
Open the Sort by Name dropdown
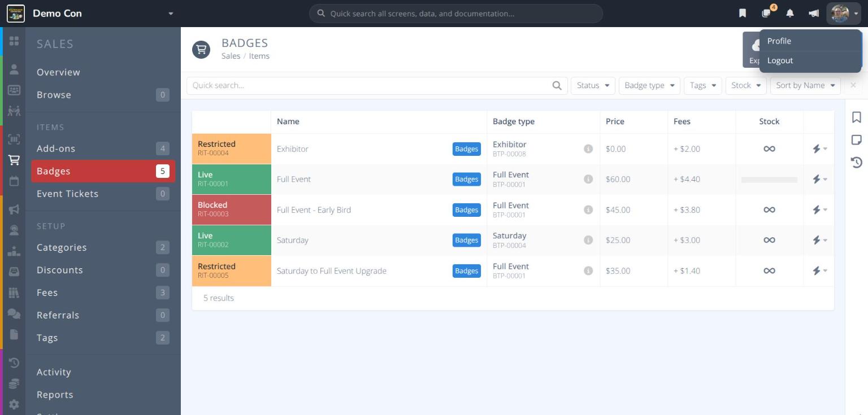(x=805, y=85)
